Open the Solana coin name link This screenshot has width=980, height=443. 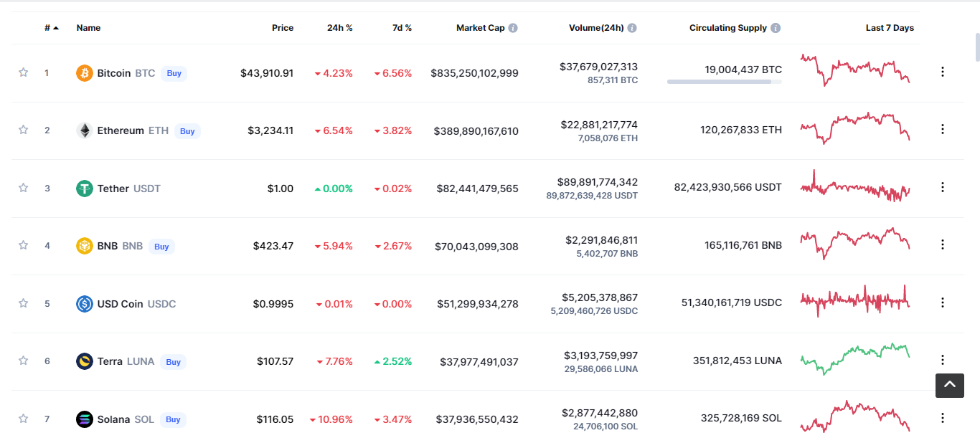tap(115, 419)
